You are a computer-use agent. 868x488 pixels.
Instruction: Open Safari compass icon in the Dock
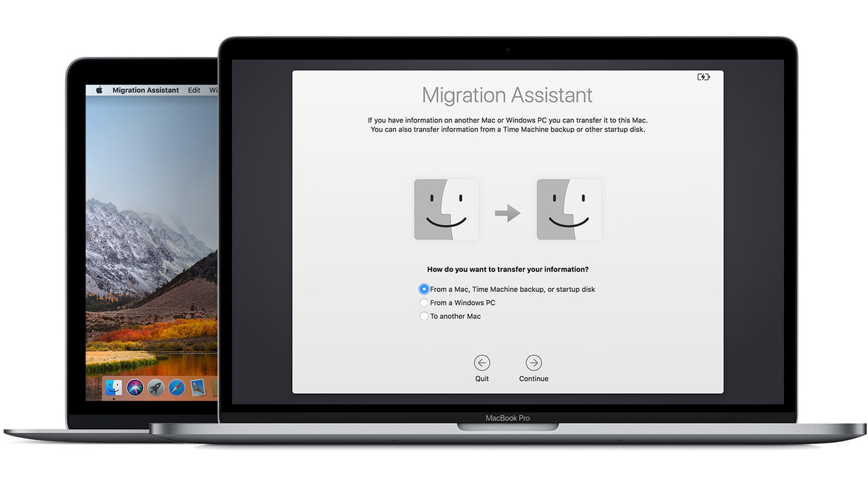pyautogui.click(x=176, y=387)
